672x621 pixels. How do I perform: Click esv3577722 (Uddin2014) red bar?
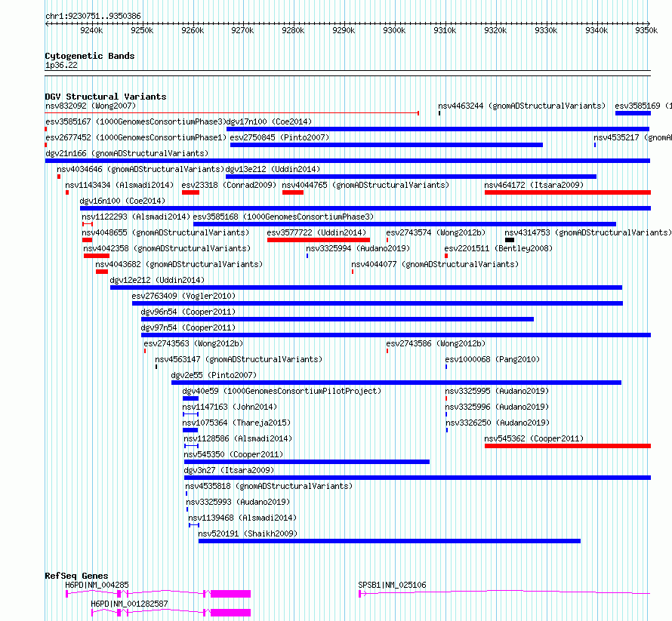pos(319,240)
